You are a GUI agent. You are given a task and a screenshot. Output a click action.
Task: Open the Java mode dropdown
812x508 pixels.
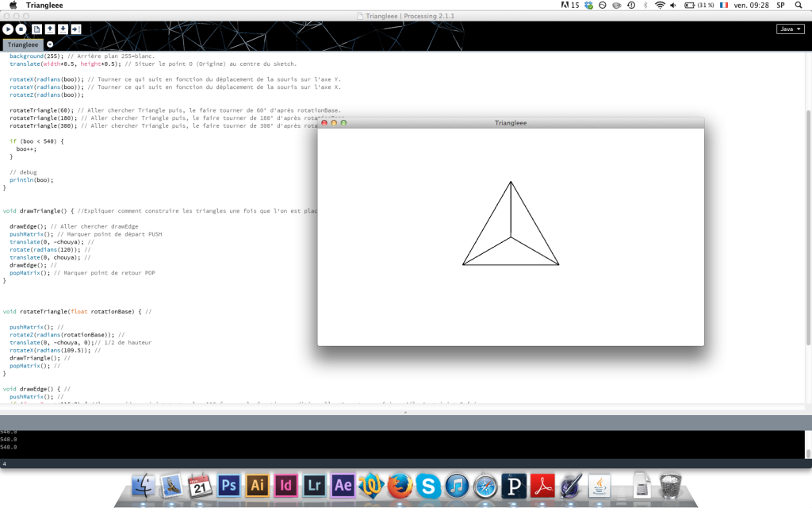790,29
